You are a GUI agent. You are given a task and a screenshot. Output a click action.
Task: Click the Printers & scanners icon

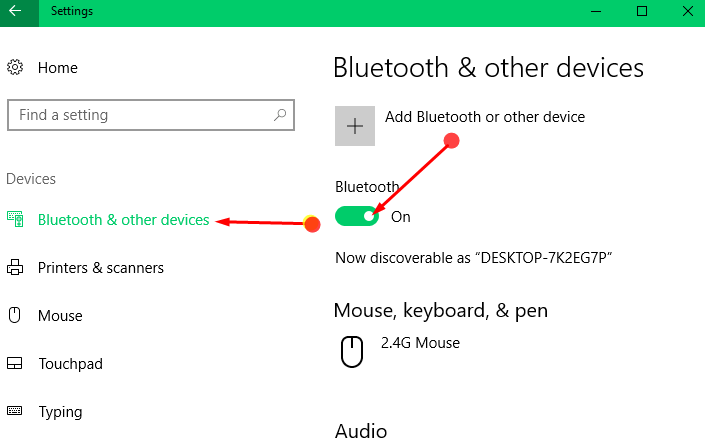pyautogui.click(x=15, y=267)
